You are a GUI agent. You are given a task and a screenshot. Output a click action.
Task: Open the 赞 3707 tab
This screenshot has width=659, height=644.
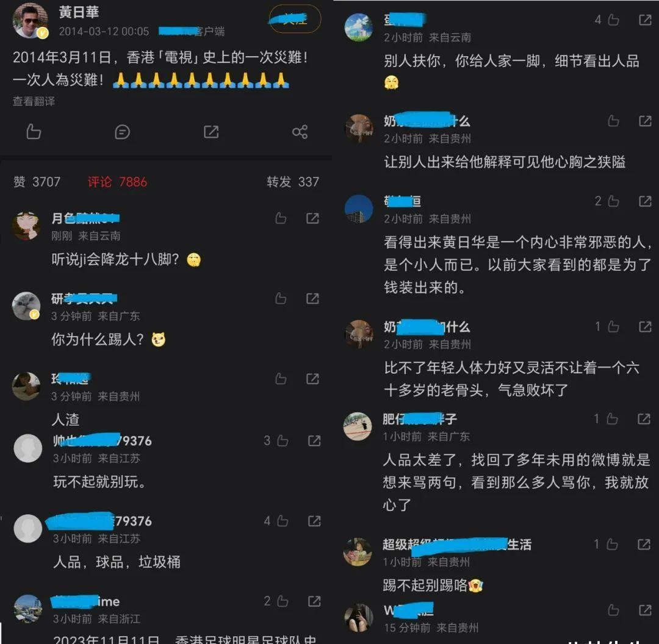click(37, 182)
